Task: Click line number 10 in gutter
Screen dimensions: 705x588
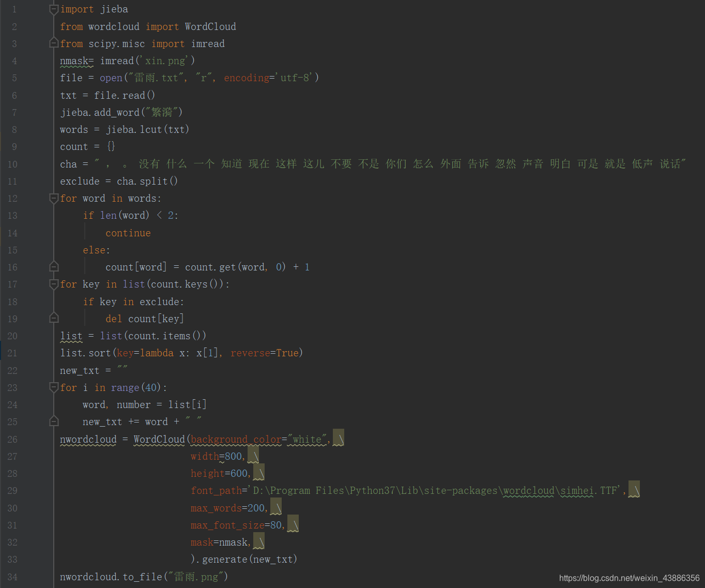Action: [x=12, y=164]
